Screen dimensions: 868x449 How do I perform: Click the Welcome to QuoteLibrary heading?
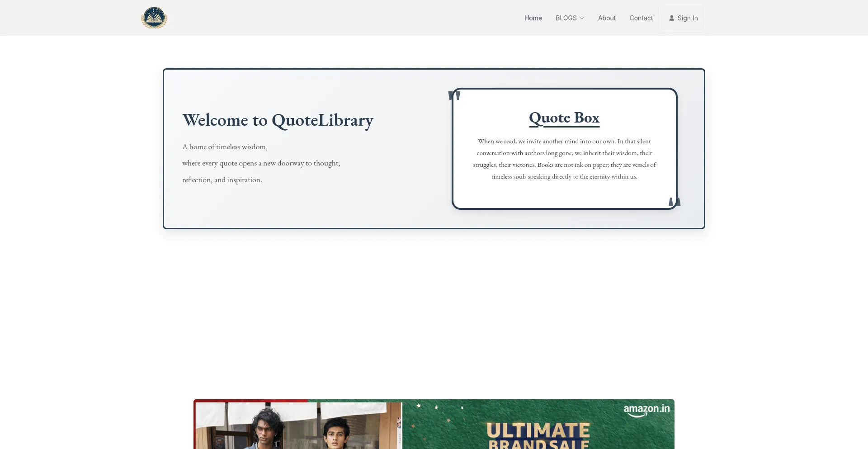(x=278, y=120)
